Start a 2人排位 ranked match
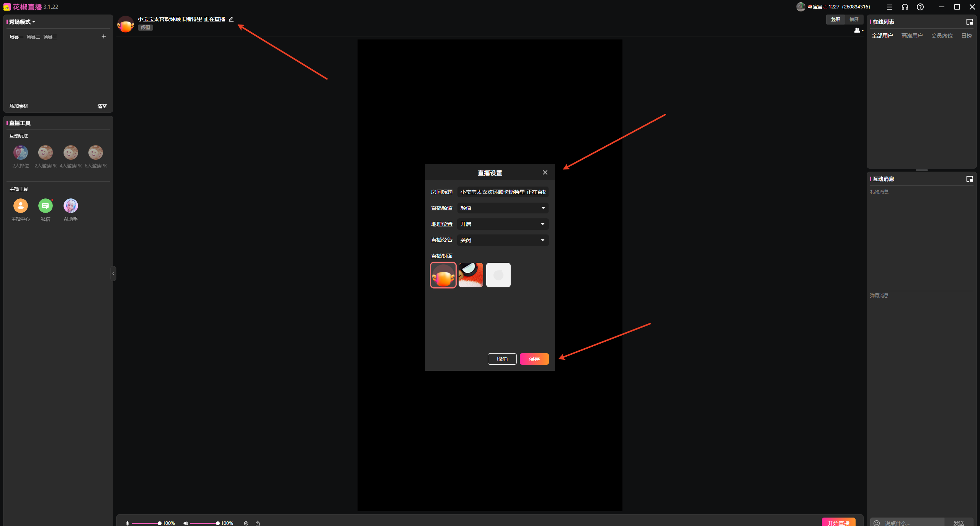The height and width of the screenshot is (526, 980). (x=21, y=152)
